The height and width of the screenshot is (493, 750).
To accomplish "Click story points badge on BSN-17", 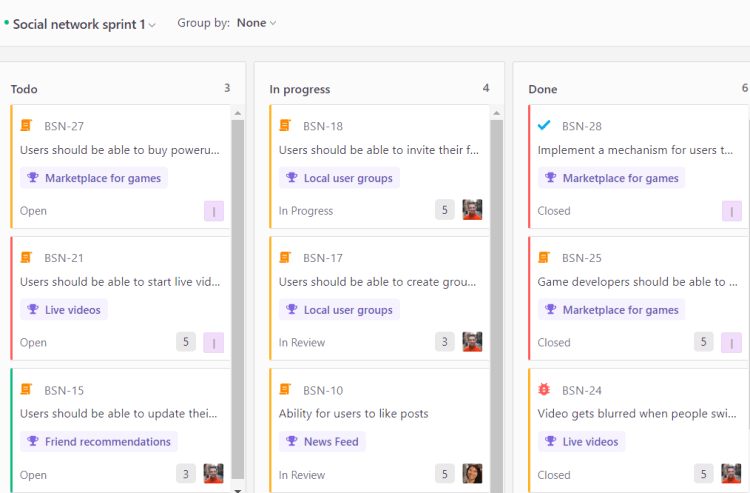I will click(445, 342).
